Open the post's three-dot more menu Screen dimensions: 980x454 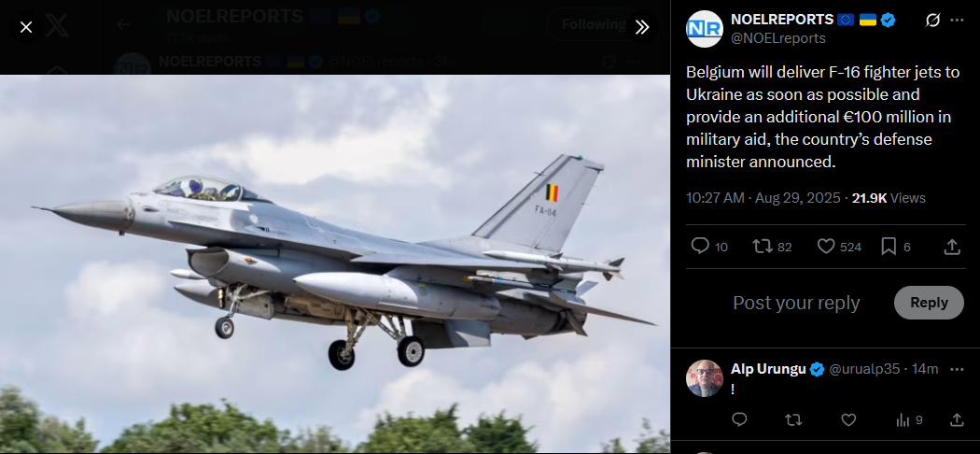click(957, 21)
